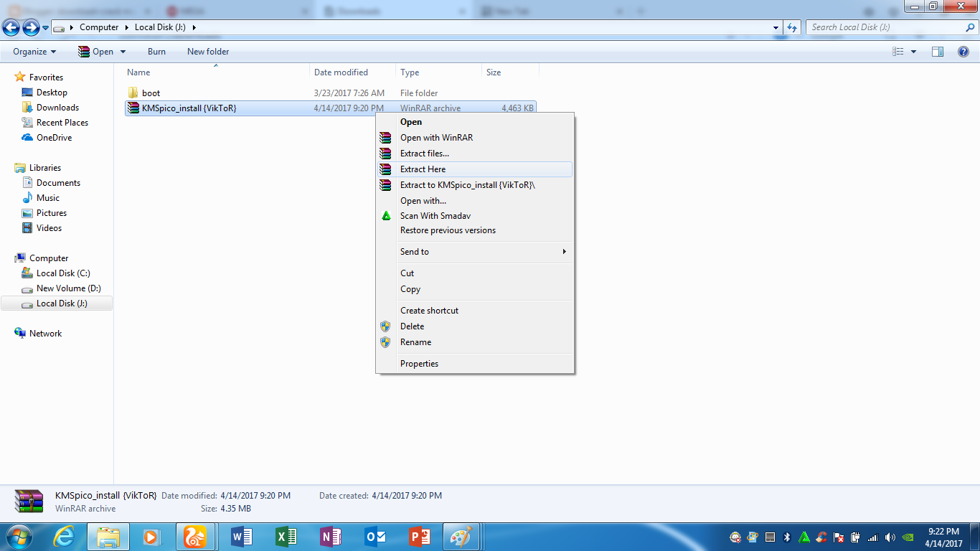
Task: Click the WinRAR icon next to Extract files...
Action: (386, 154)
